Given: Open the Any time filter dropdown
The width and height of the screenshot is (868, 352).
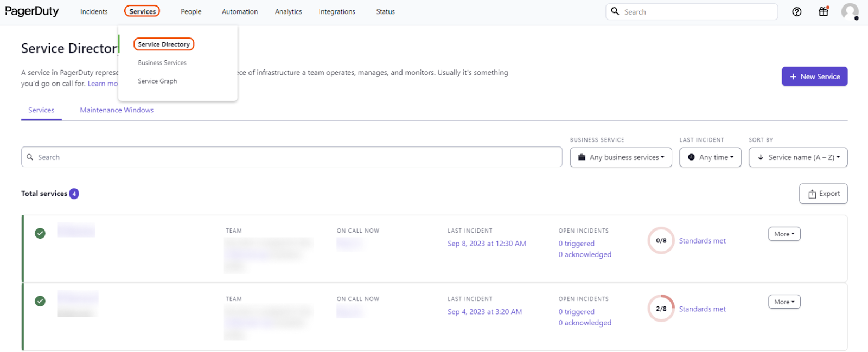Looking at the screenshot, I should 710,157.
